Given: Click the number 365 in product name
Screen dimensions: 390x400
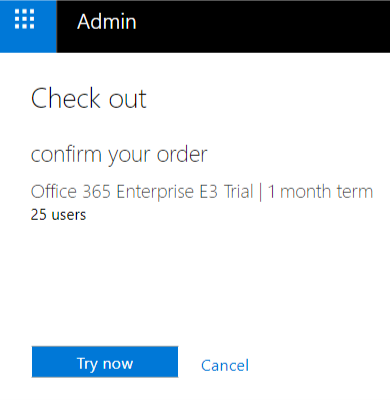Looking at the screenshot, I should (96, 192).
